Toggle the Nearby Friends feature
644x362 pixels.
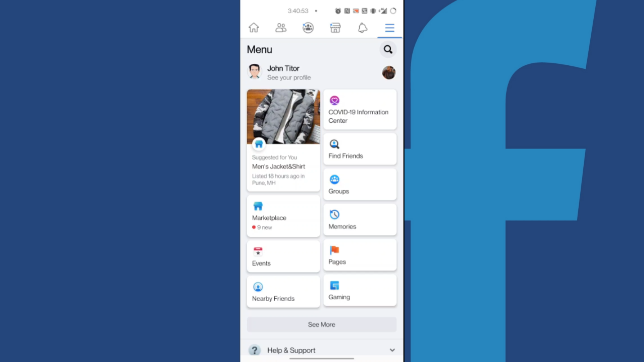283,292
